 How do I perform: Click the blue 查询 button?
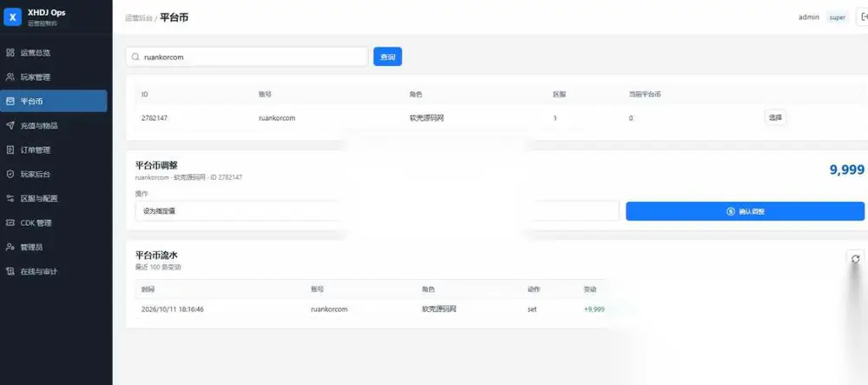click(x=387, y=56)
